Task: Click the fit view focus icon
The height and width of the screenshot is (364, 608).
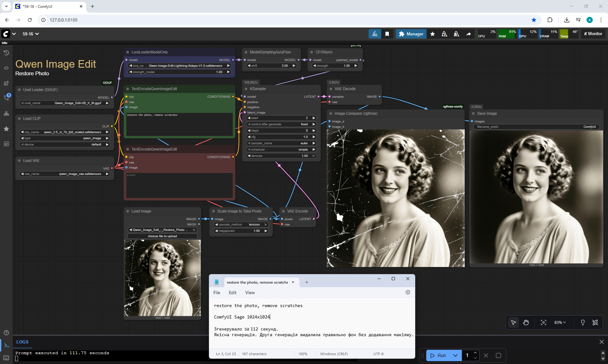Action: click(x=543, y=322)
